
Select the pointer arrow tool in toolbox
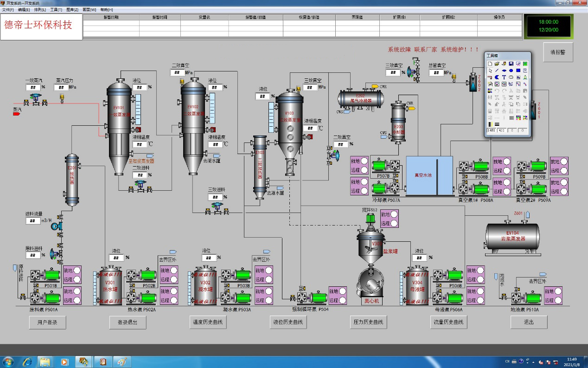(490, 71)
